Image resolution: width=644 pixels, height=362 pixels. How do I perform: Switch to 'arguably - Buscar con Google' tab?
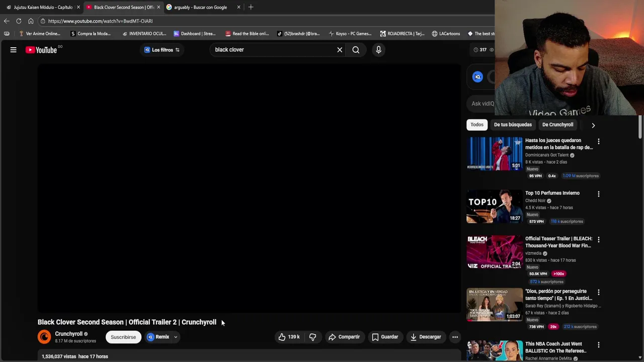tap(200, 7)
